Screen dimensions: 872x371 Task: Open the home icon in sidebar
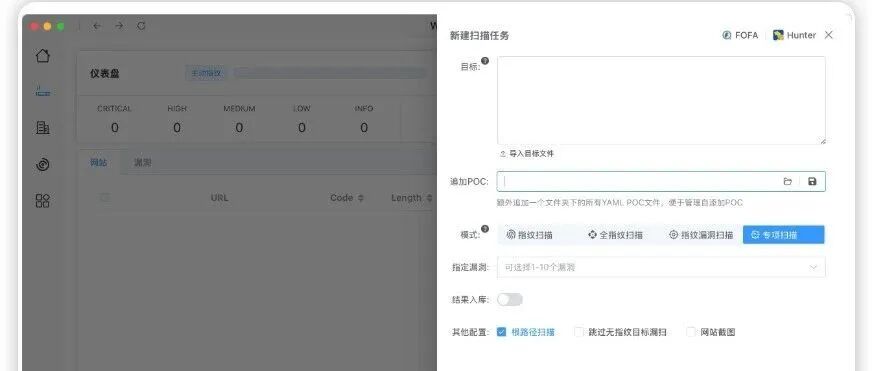pos(43,55)
